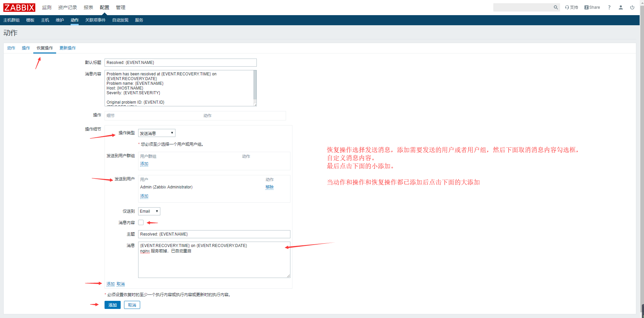Viewport: 644px width, 318px height.
Task: Click 移除 to remove Admin user
Action: pos(269,187)
